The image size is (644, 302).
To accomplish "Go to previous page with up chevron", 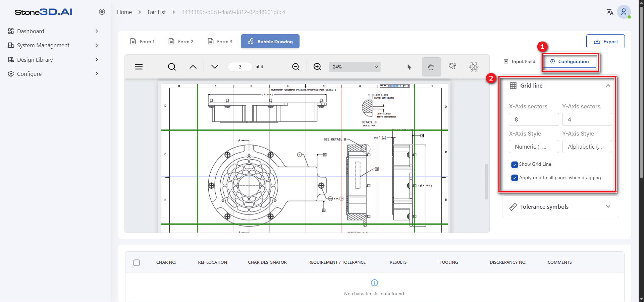I will coord(193,67).
